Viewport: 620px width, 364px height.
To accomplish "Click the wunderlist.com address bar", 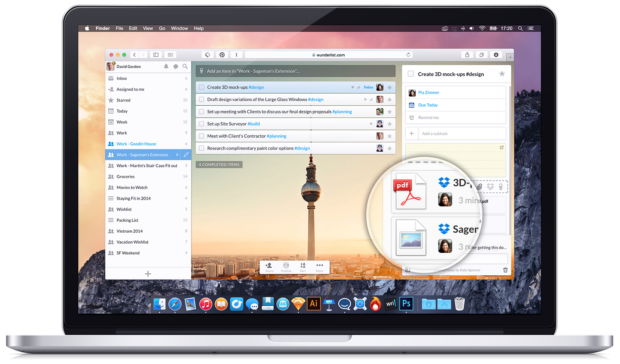I will (328, 55).
